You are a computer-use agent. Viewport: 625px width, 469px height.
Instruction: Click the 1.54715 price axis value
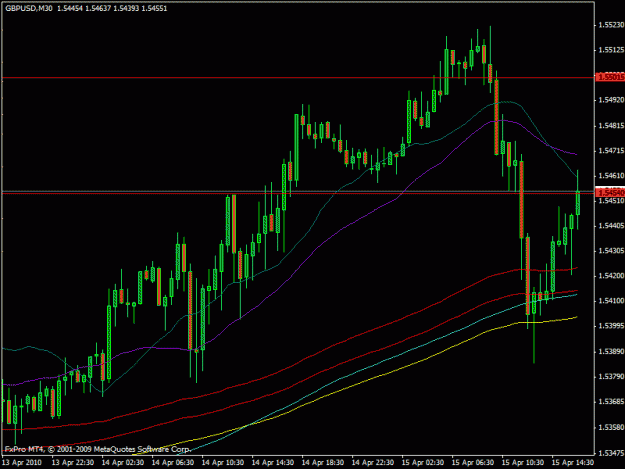point(611,151)
